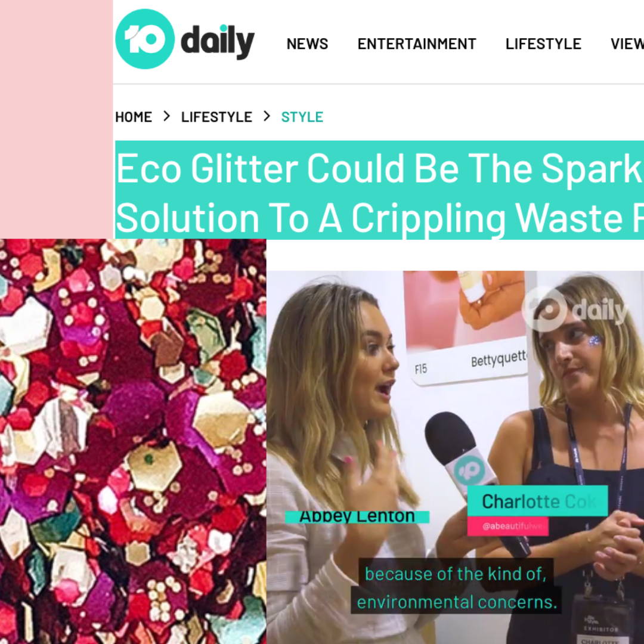Open the ENTERTAINMENT menu item

(416, 44)
